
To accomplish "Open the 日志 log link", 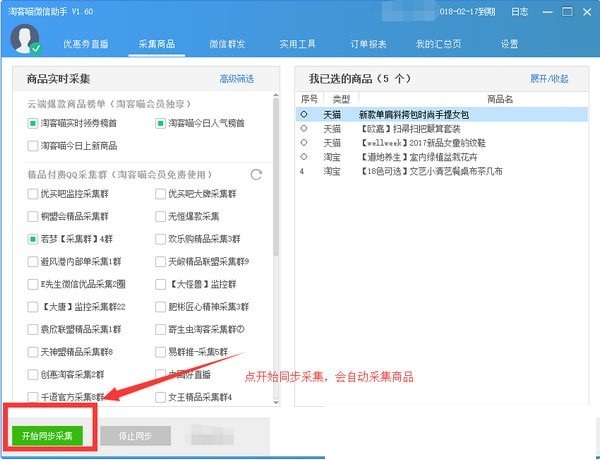I will point(520,12).
